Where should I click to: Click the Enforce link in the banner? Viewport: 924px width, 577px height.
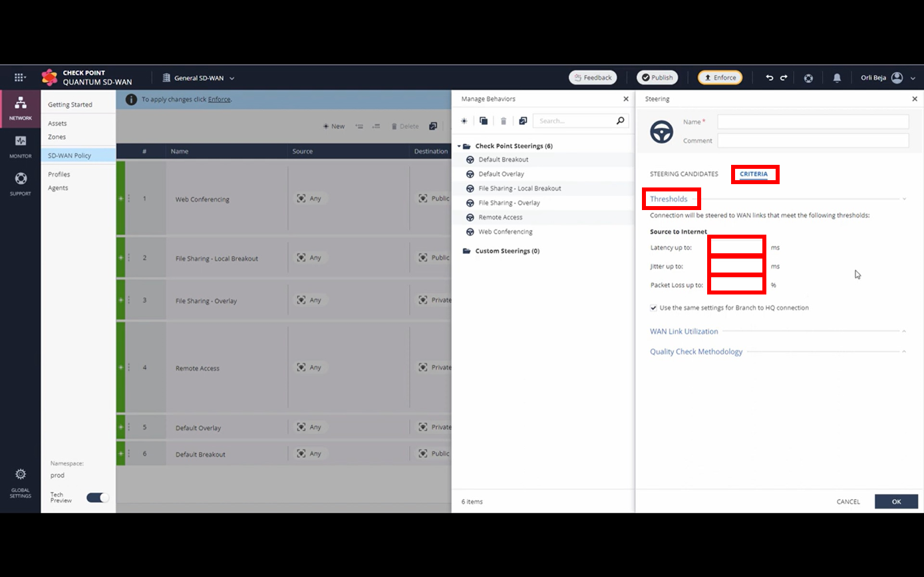219,99
